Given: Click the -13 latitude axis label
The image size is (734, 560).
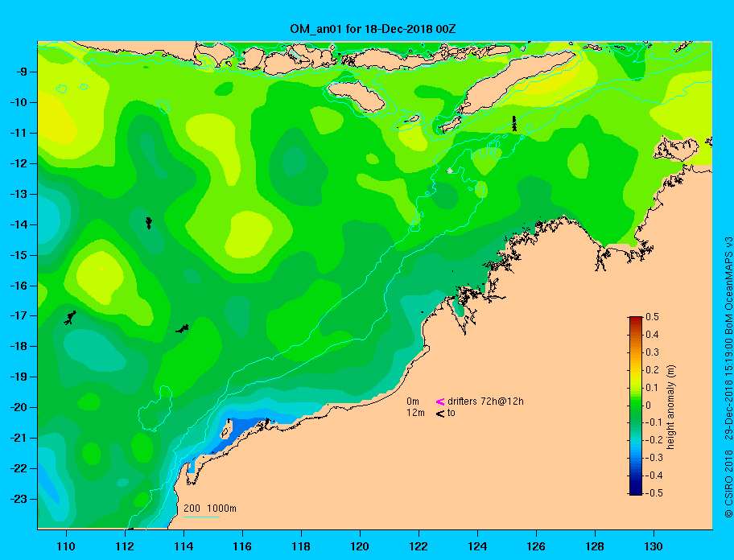Looking at the screenshot, I should click(19, 194).
